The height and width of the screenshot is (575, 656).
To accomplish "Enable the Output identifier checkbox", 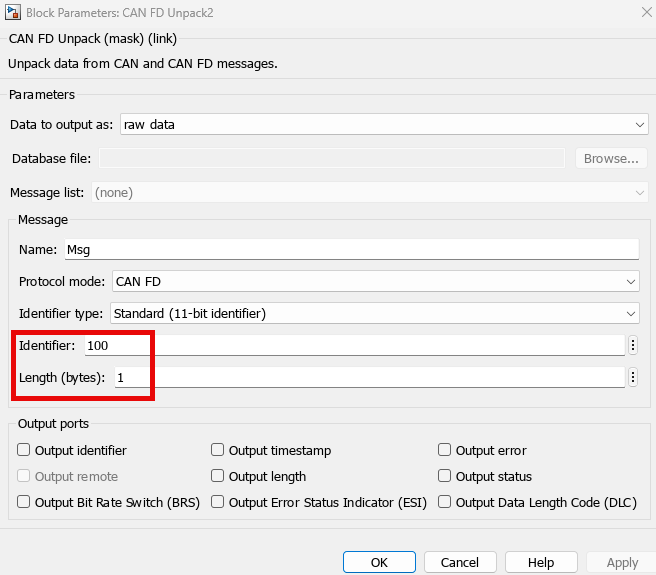I will (24, 451).
